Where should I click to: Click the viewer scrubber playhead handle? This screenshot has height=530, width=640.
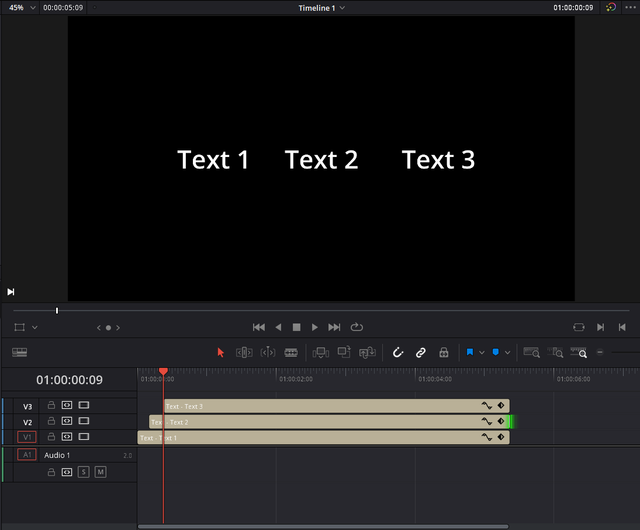57,311
